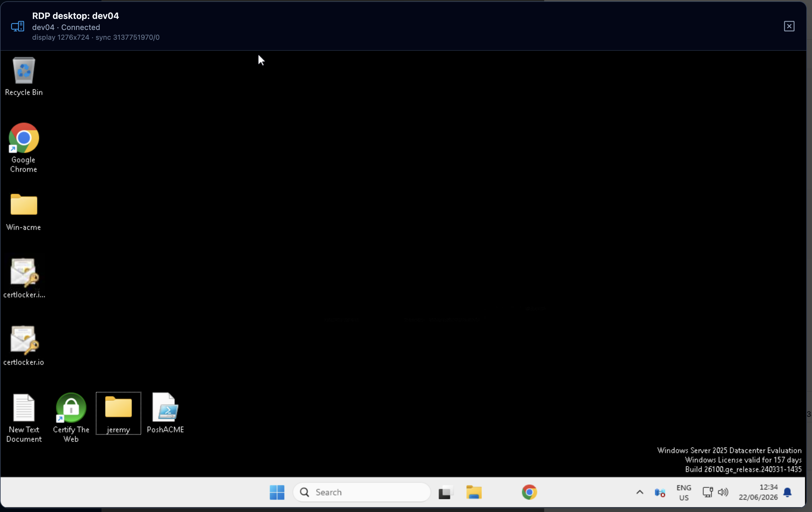Image resolution: width=812 pixels, height=512 pixels.
Task: Select the certlocker.io certificate file
Action: pyautogui.click(x=24, y=346)
